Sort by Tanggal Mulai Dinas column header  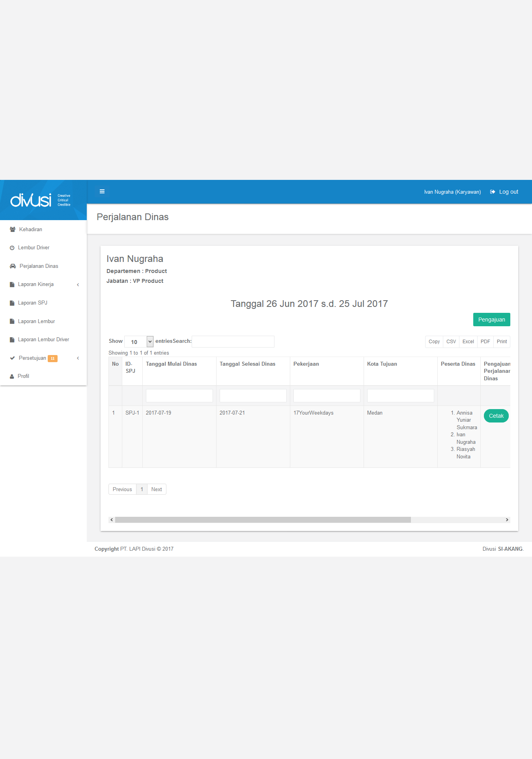[x=172, y=364]
